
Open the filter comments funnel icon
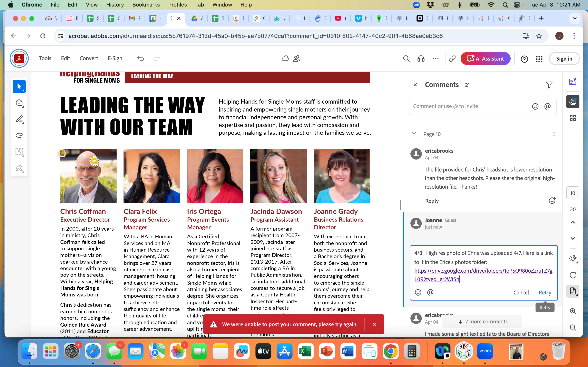click(x=549, y=85)
